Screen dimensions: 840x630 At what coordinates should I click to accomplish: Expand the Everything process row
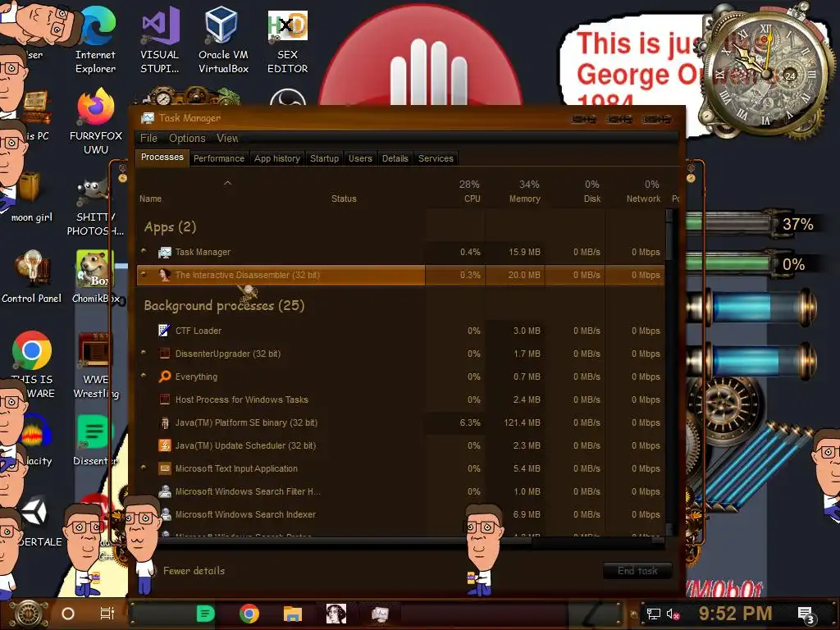pyautogui.click(x=144, y=376)
